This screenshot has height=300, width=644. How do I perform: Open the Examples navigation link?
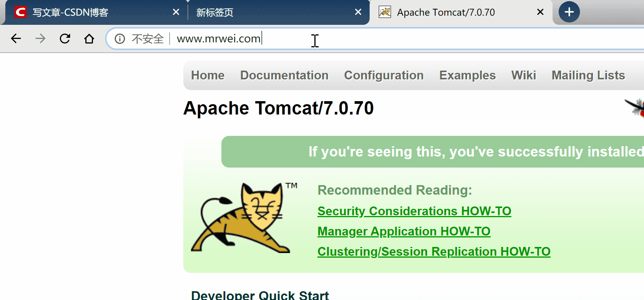click(x=468, y=76)
